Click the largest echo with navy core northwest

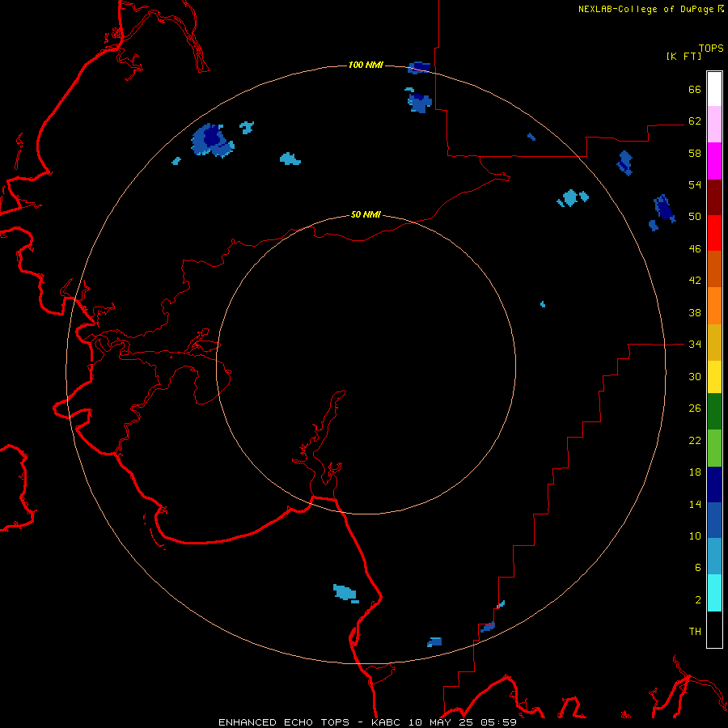click(x=213, y=140)
